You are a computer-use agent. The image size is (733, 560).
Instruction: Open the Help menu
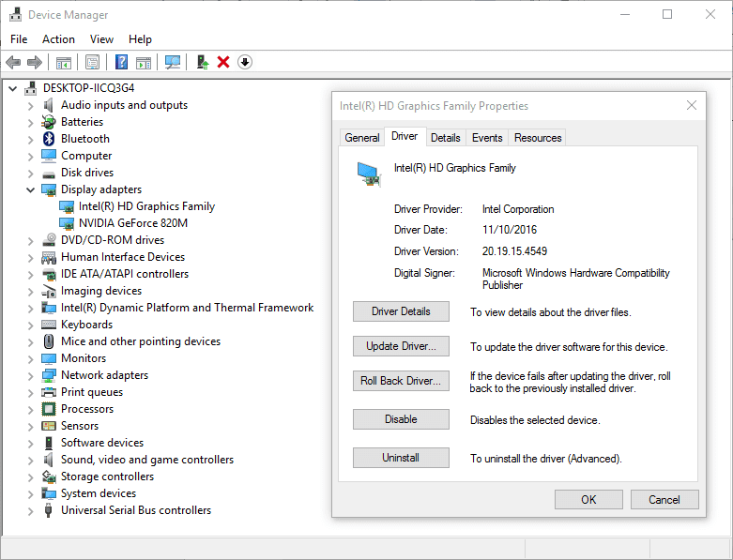click(x=140, y=39)
